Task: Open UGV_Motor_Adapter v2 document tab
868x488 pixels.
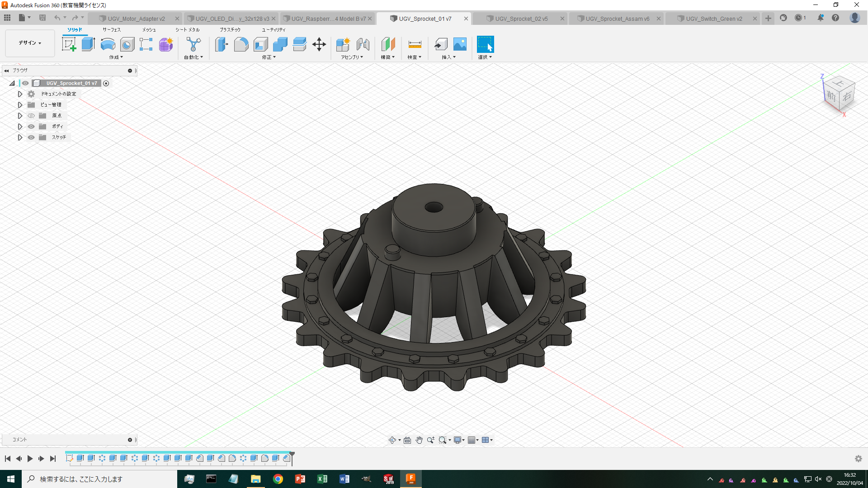Action: coord(136,19)
